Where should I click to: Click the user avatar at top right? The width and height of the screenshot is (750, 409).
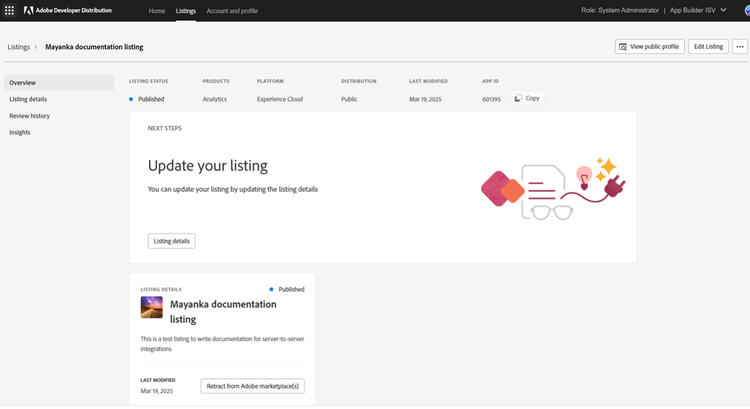[x=747, y=11]
